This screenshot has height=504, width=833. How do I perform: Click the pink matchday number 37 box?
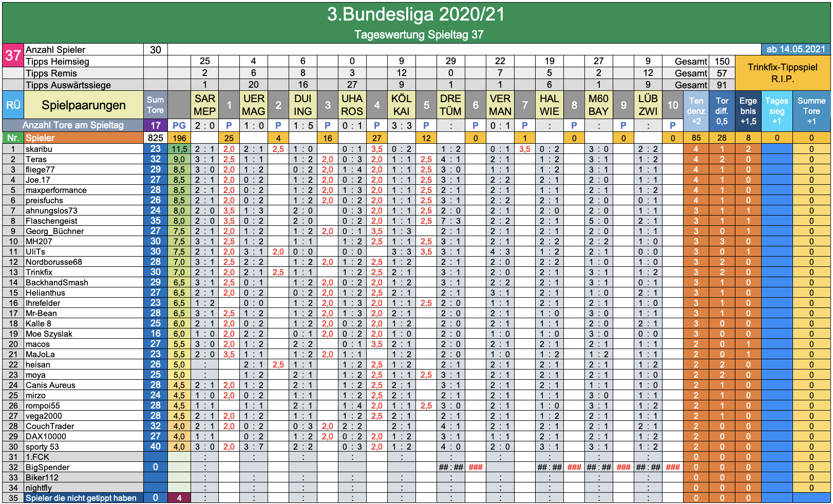[13, 55]
